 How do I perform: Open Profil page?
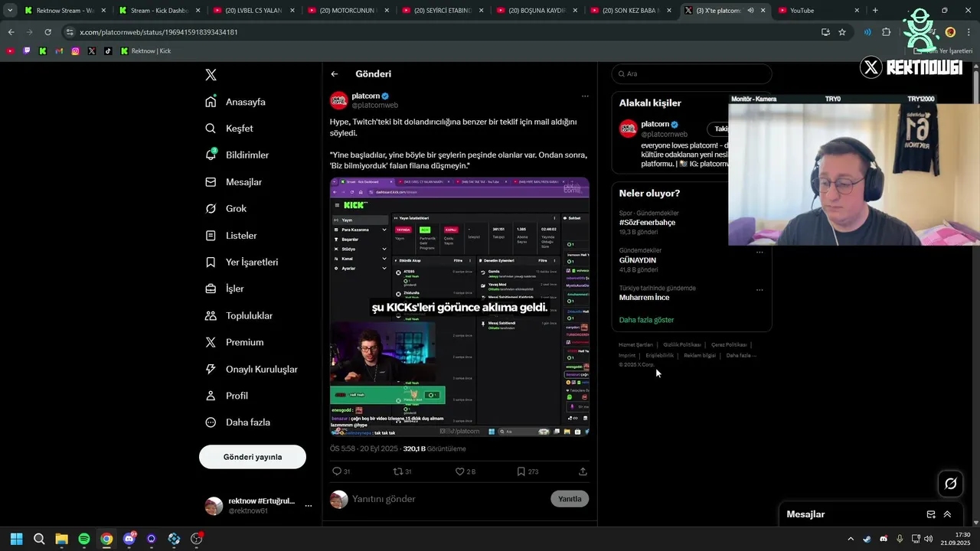[227, 396]
